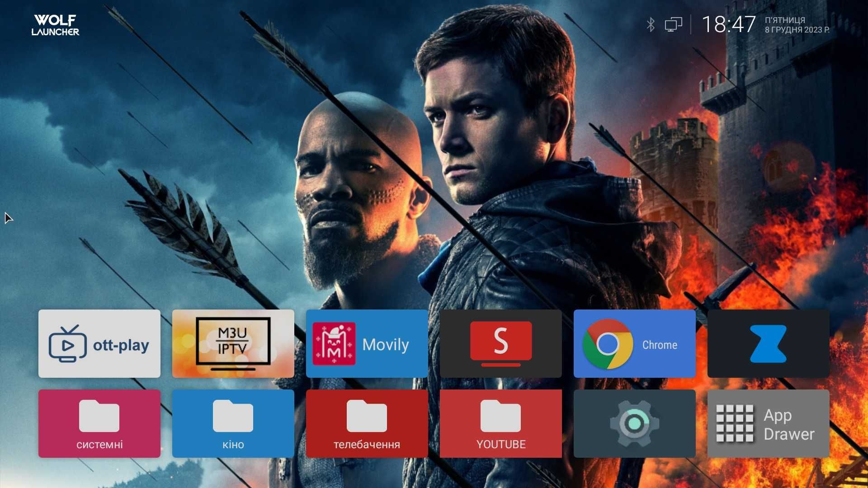
Task: Click the Wolf Launcher logo
Action: (55, 25)
